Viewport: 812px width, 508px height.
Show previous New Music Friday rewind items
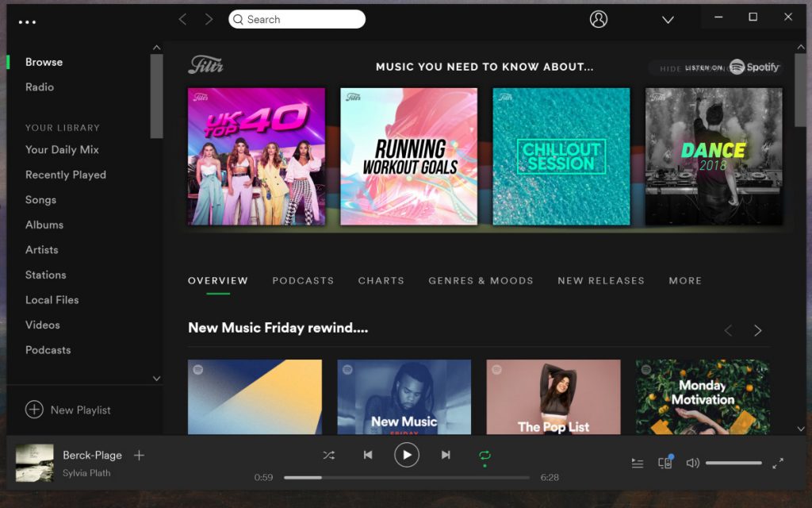pyautogui.click(x=728, y=330)
